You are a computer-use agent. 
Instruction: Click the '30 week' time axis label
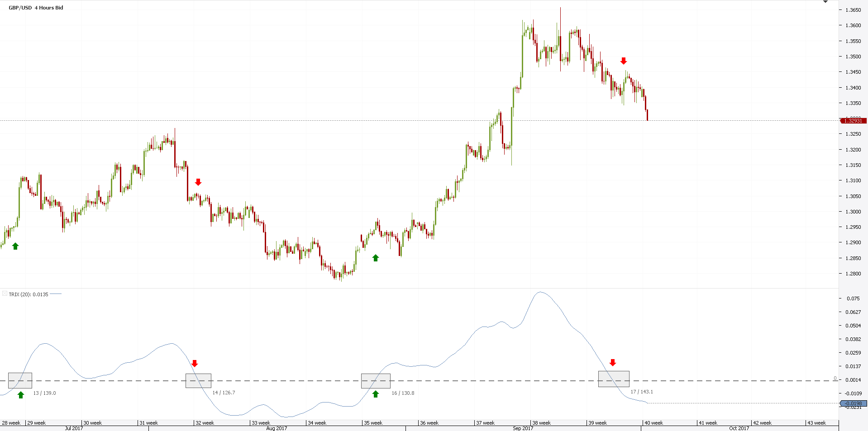92,423
